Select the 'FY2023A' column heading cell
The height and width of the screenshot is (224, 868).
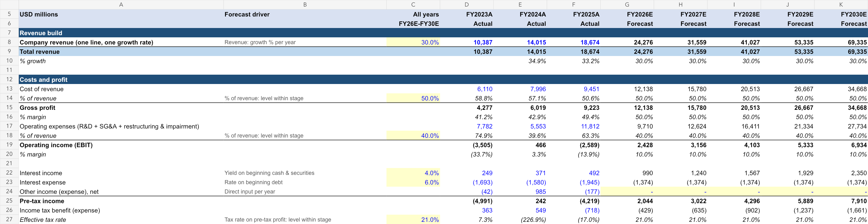click(467, 14)
